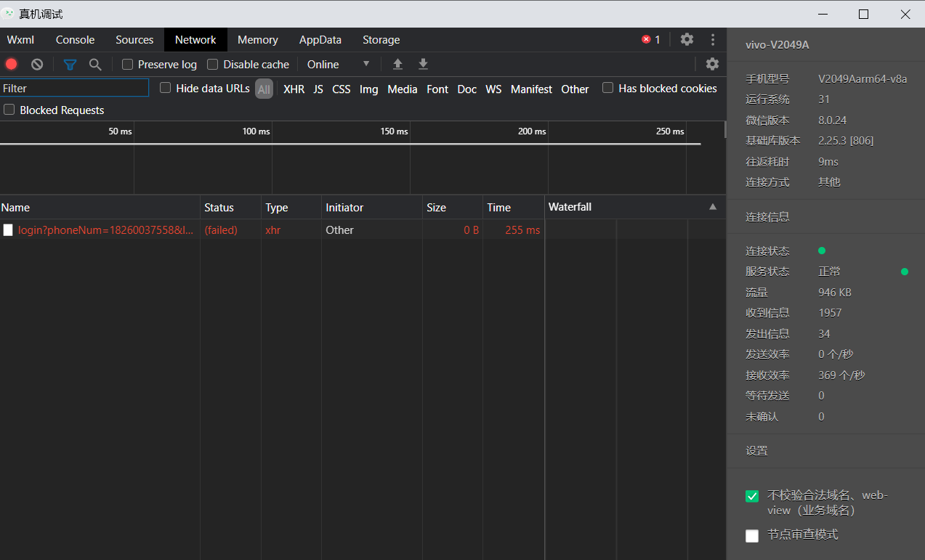Filter requests by XHR
925x560 pixels.
294,89
